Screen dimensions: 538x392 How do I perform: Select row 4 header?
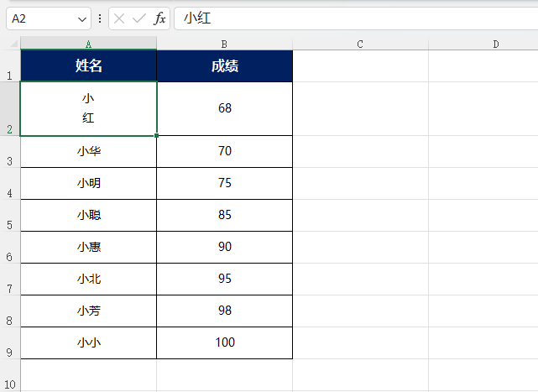10,184
